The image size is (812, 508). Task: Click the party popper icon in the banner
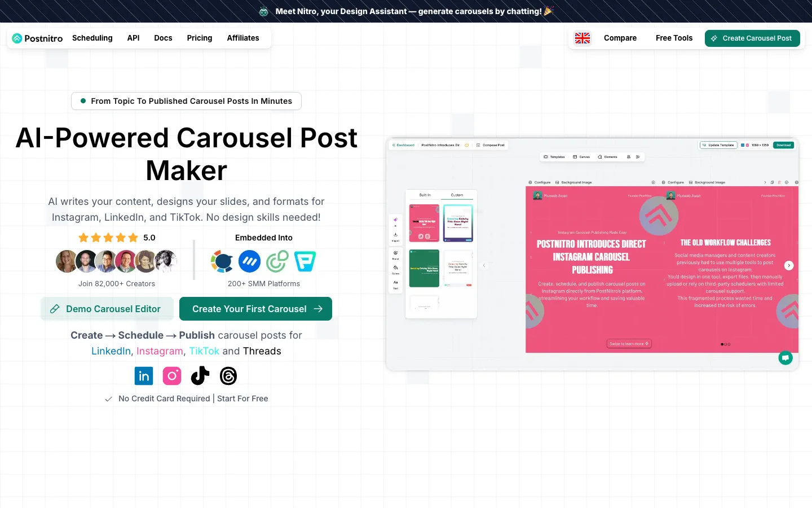549,11
